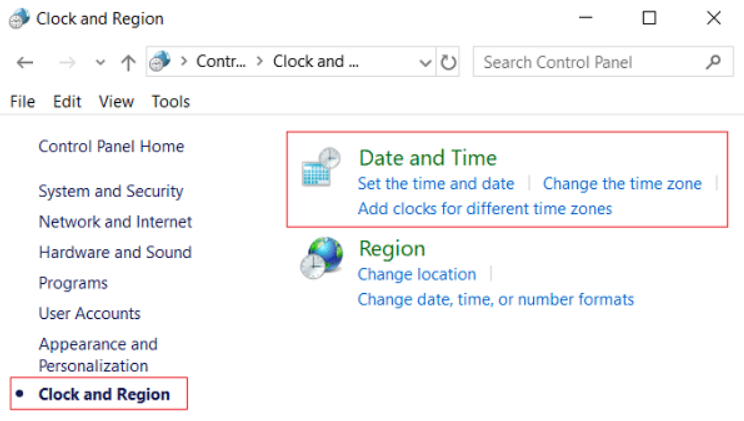744x421 pixels.
Task: Click the Region globe icon
Action: point(321,259)
